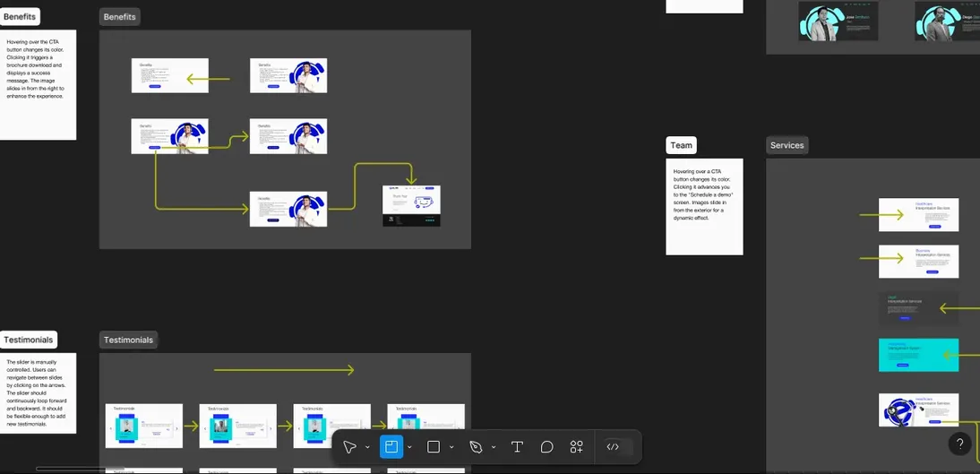Click the cyan services screen thumbnail

[918, 355]
